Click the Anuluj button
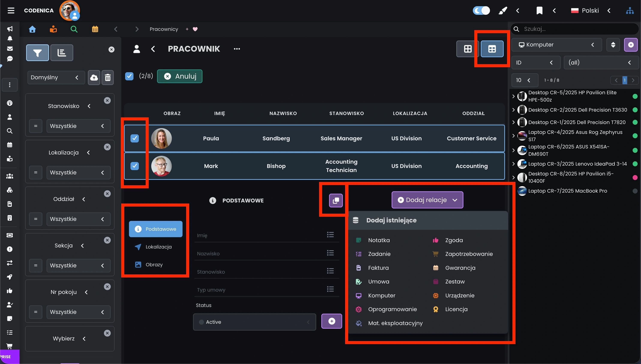 180,76
